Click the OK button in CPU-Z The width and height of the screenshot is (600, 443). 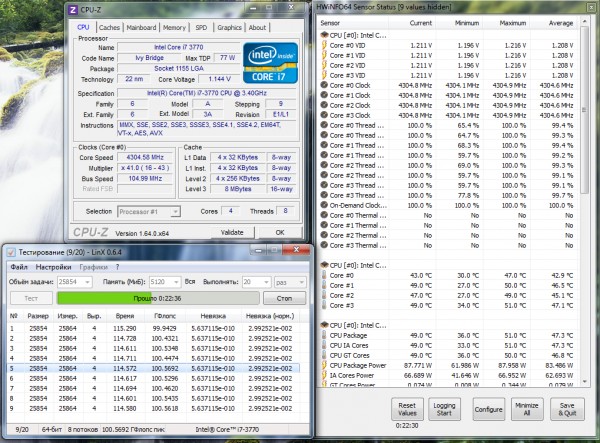pyautogui.click(x=280, y=232)
